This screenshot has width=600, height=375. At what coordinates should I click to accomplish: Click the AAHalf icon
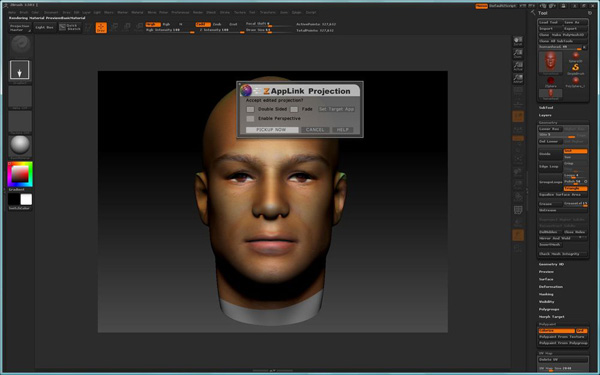(518, 79)
